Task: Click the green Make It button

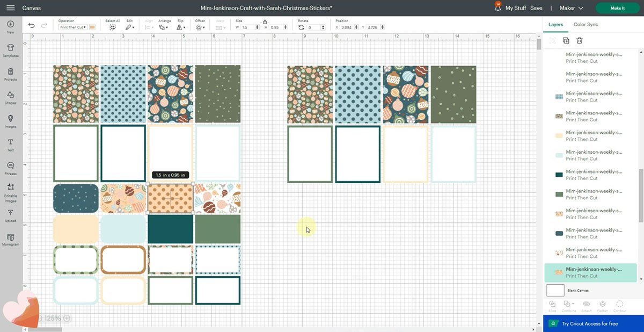Action: tap(617, 8)
